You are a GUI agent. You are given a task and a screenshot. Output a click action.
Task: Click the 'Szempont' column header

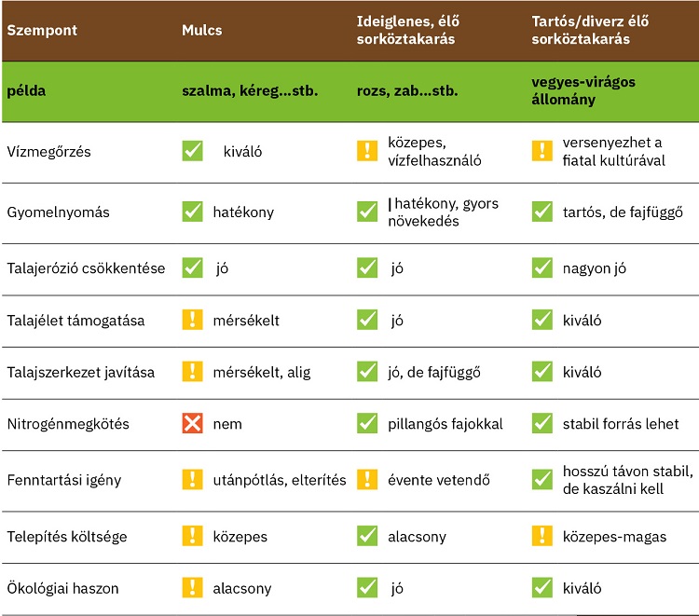click(x=42, y=31)
